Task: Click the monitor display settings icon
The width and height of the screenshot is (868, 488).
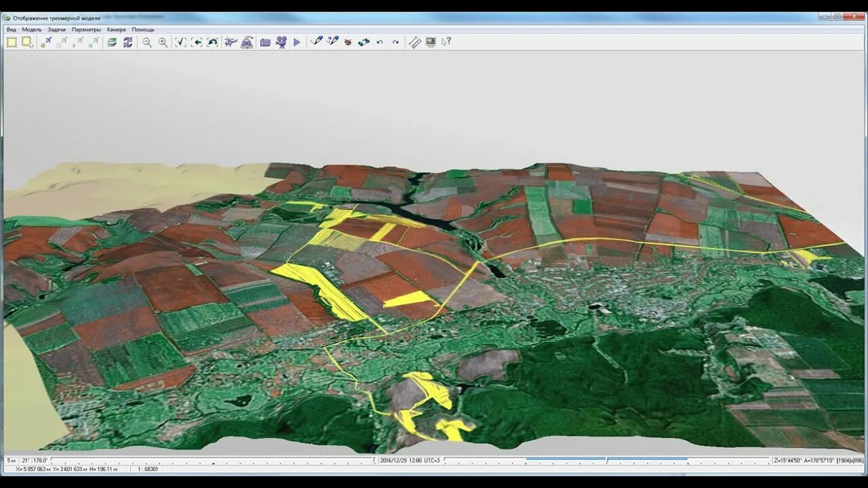Action: [431, 42]
